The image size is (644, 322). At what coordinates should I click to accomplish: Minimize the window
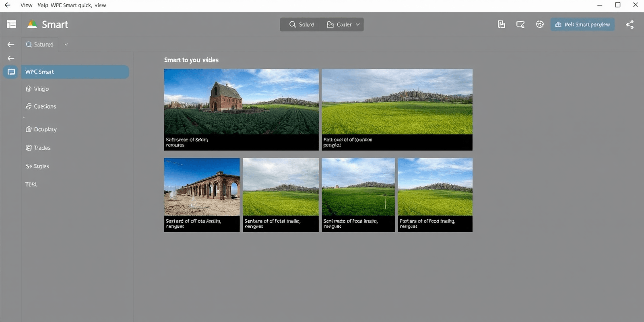tap(600, 5)
